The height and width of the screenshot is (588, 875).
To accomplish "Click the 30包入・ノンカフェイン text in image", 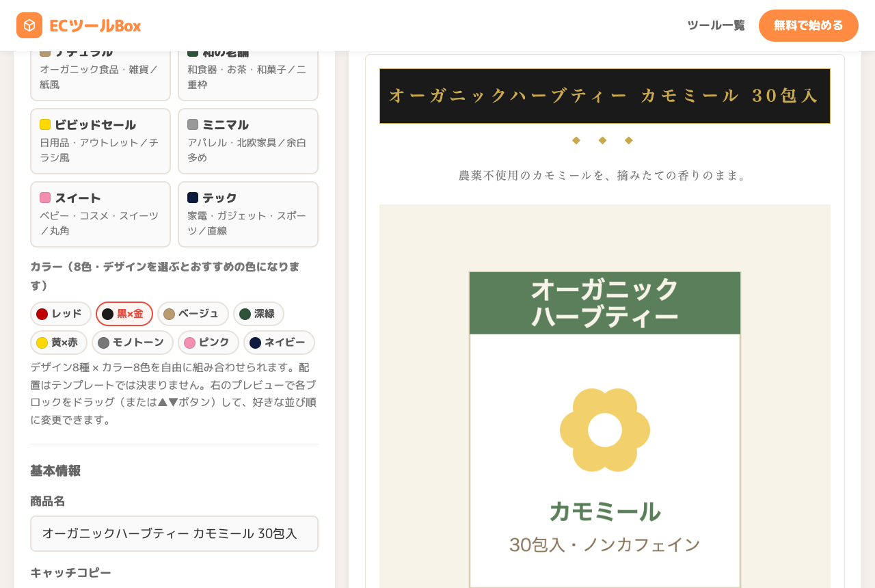I will point(605,545).
